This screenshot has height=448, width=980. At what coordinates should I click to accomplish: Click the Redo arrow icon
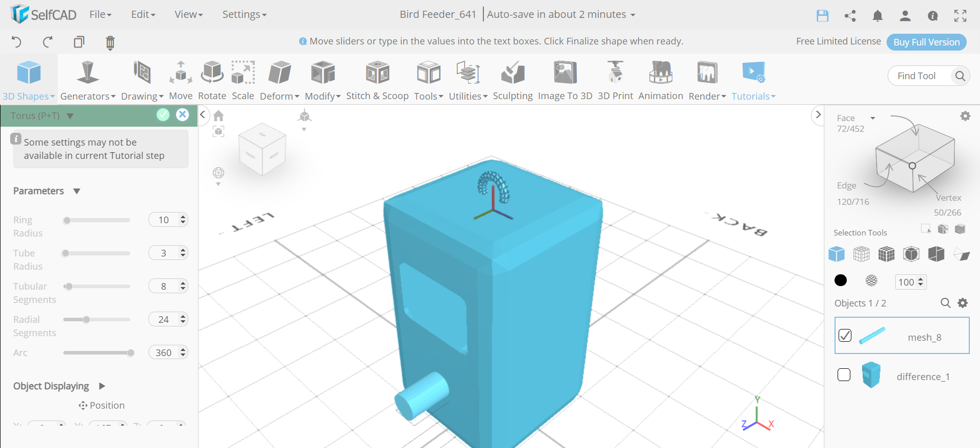pyautogui.click(x=48, y=42)
